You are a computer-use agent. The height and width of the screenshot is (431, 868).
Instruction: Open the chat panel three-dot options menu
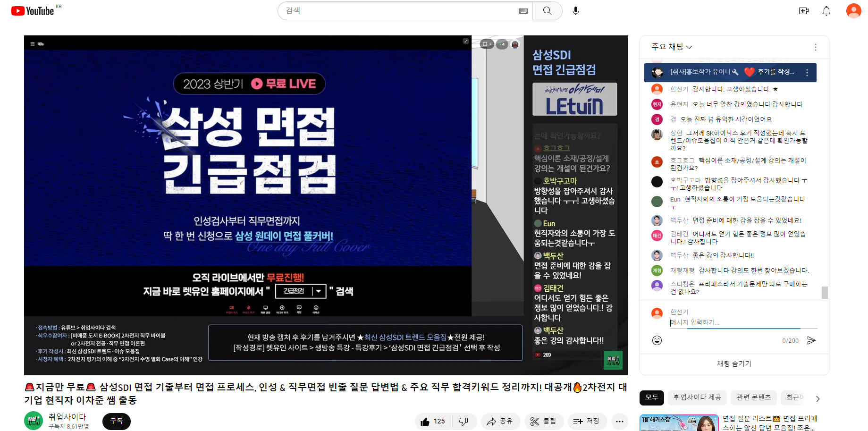[x=815, y=47]
